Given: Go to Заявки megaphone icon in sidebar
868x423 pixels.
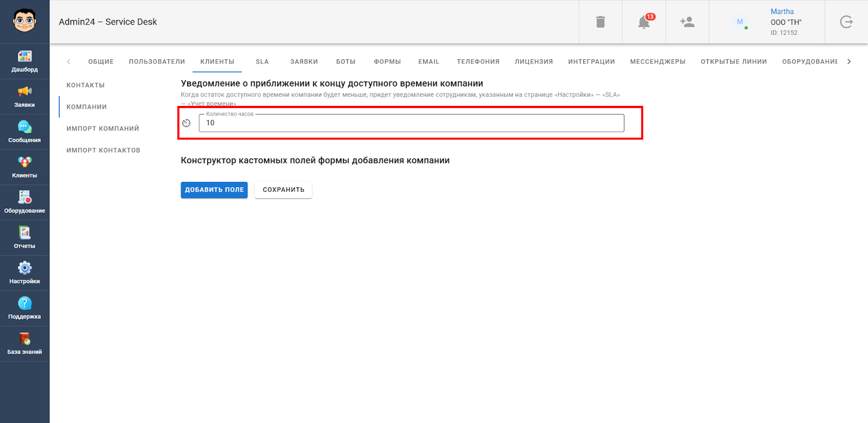Looking at the screenshot, I should coord(24,92).
